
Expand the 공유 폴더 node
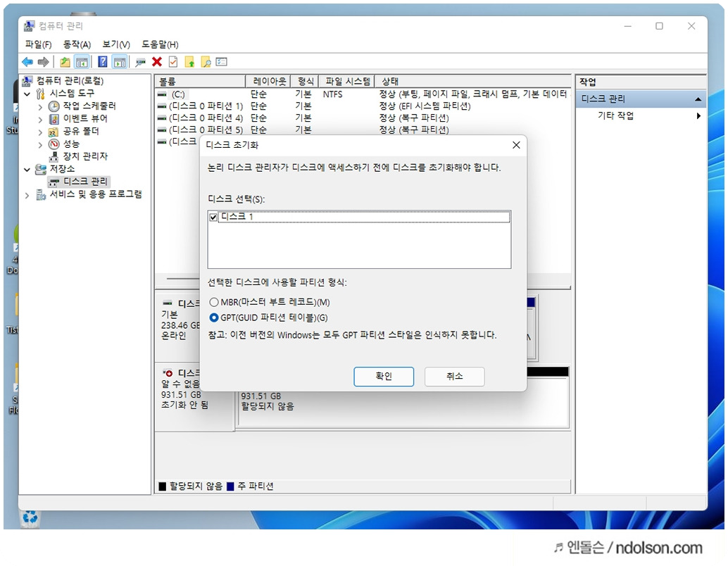40,132
